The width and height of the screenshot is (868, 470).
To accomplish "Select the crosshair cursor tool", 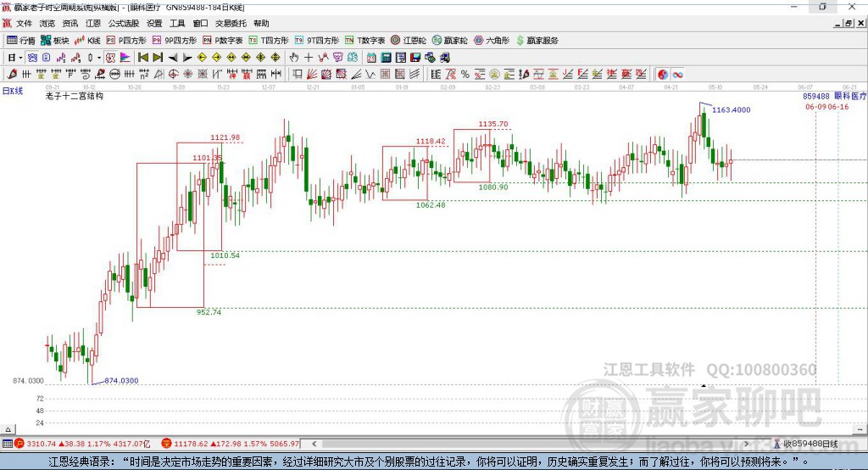I will [x=309, y=58].
